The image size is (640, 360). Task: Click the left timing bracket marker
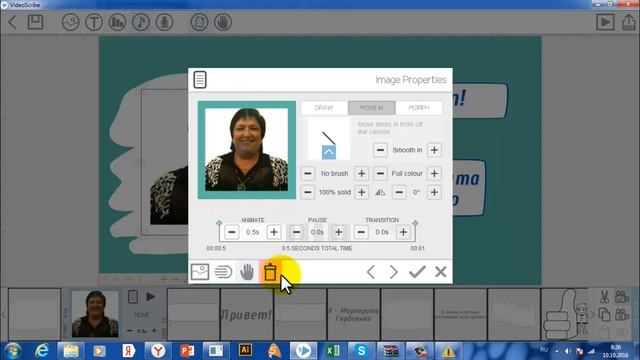pos(219,223)
